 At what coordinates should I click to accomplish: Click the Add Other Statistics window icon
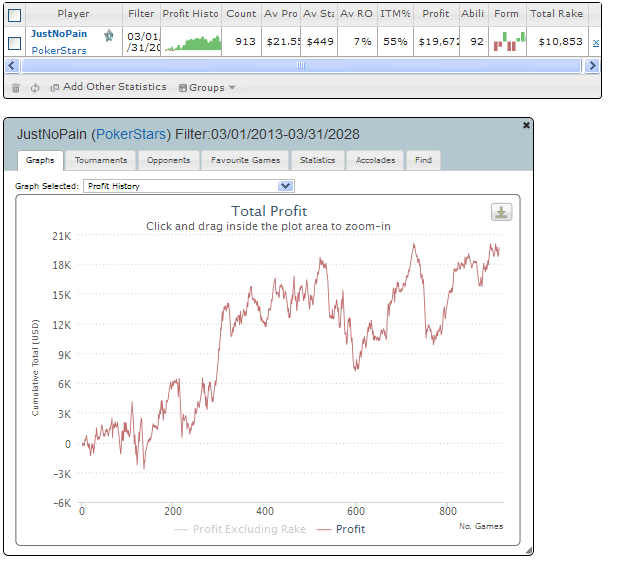55,88
